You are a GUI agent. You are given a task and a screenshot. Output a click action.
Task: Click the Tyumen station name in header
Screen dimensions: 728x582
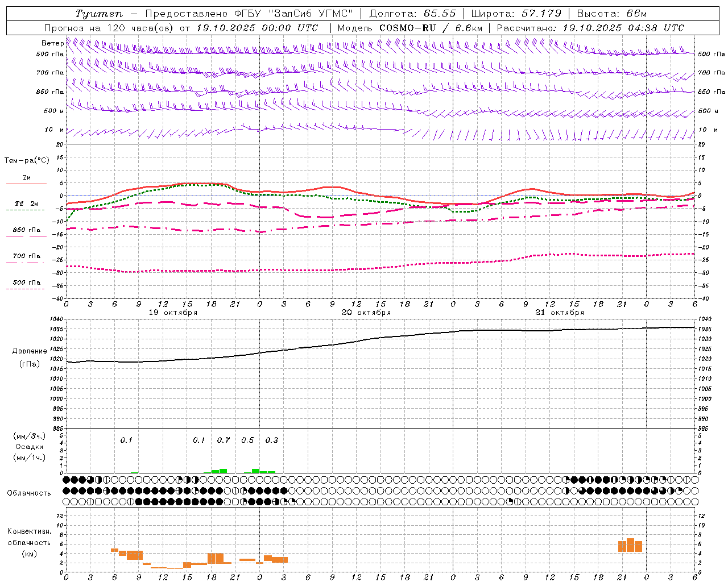tap(99, 14)
